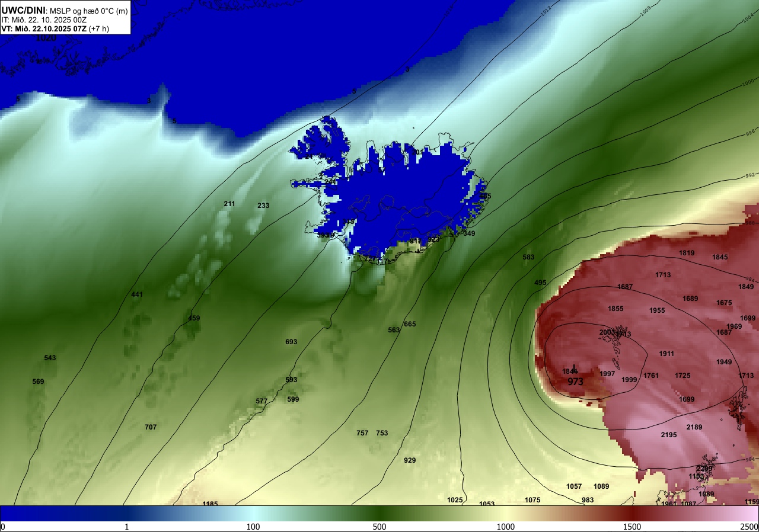This screenshot has height=532, width=759.
Task: Click the "992" isobar label
Action: coord(750,176)
